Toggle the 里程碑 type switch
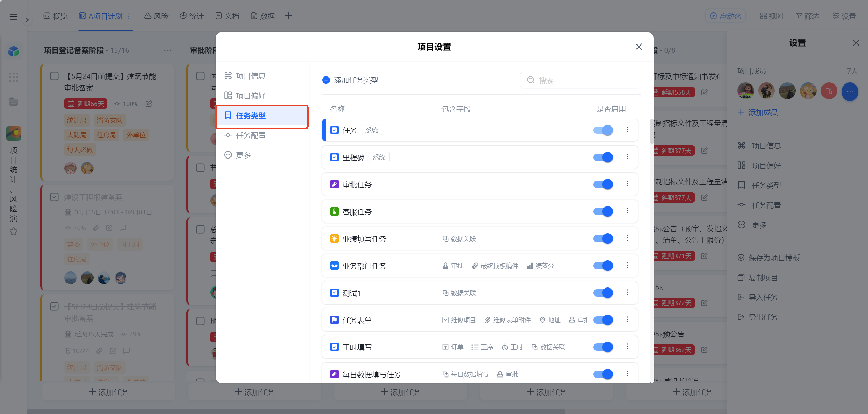The width and height of the screenshot is (868, 414). pos(603,157)
